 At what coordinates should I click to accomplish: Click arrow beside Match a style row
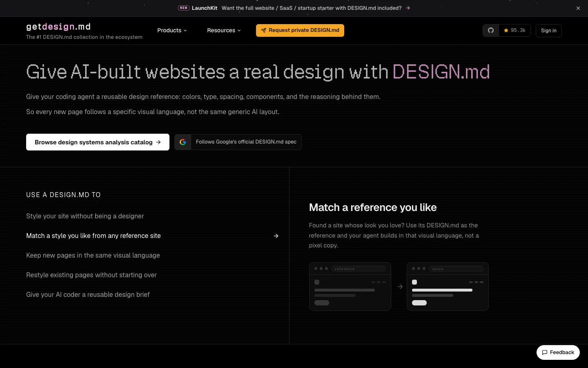click(x=276, y=236)
